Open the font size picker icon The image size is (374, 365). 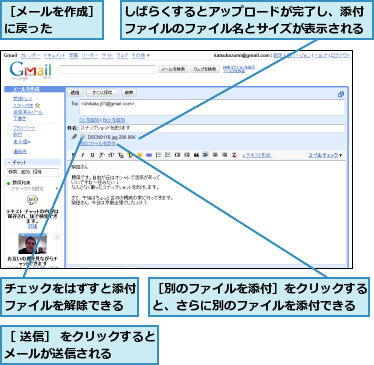point(111,155)
